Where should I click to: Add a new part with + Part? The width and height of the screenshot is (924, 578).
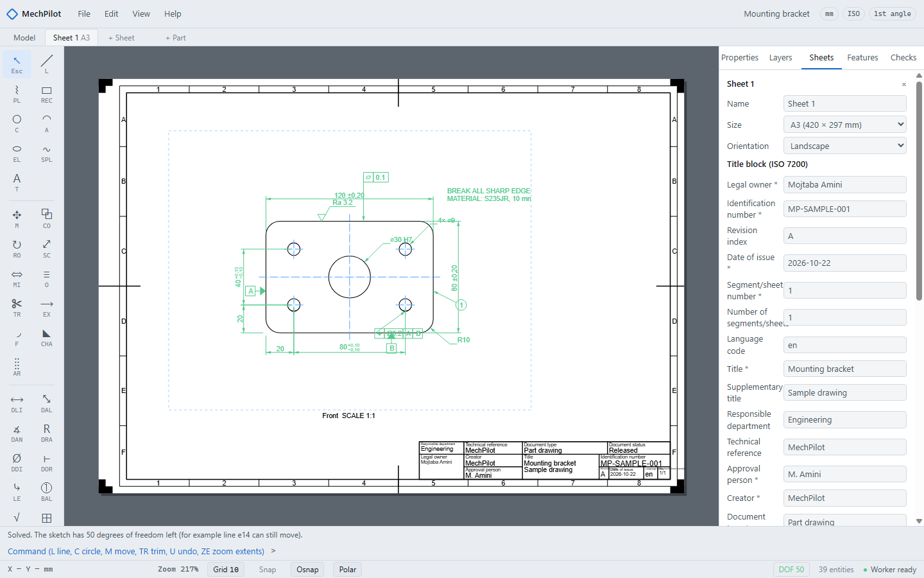pos(176,37)
